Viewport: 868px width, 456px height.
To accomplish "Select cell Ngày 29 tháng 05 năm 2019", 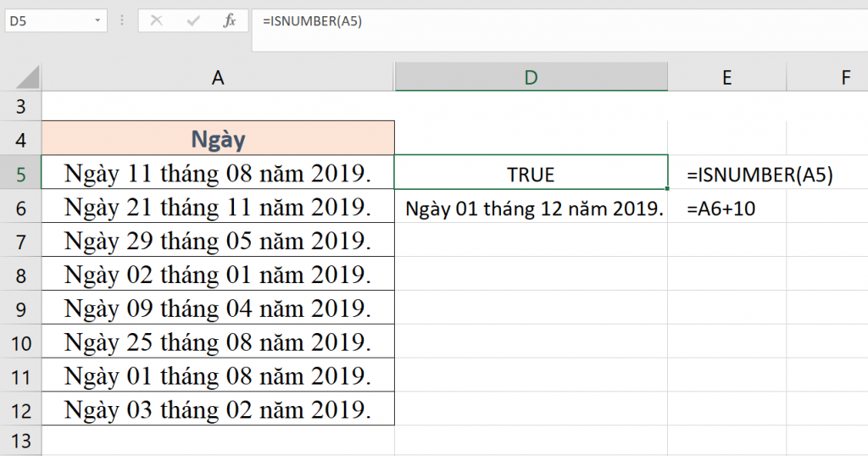I will tap(218, 242).
